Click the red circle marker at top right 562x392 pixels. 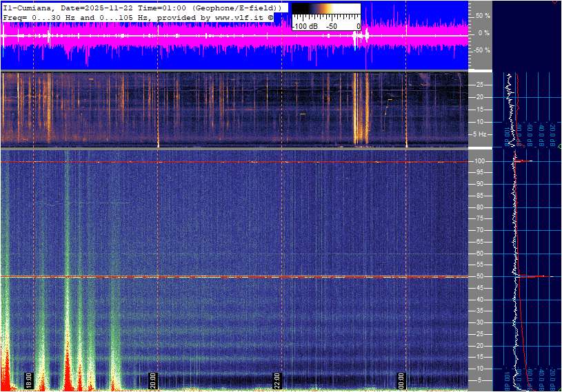[x=556, y=1]
